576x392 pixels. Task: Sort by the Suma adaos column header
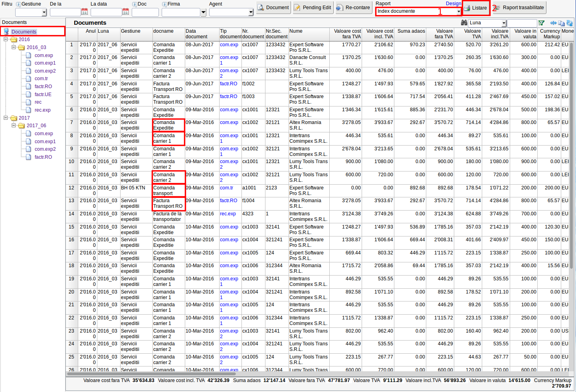[410, 34]
